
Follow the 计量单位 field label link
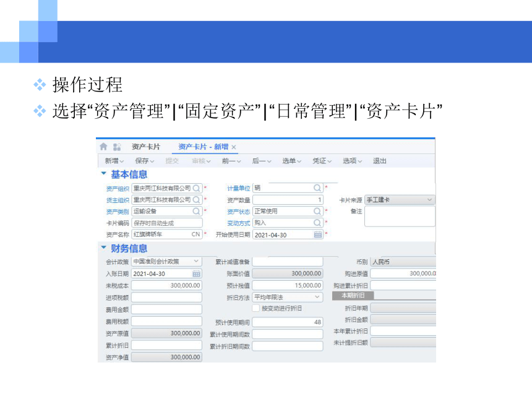click(239, 188)
